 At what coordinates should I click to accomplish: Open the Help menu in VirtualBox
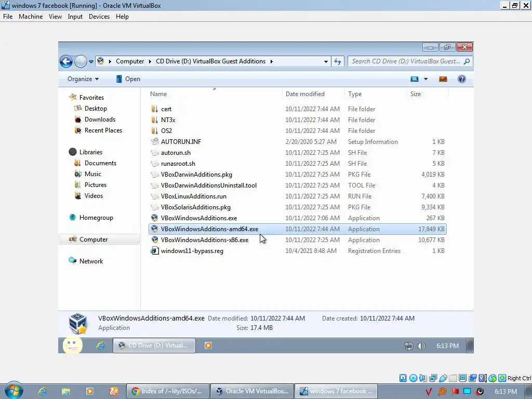[122, 17]
